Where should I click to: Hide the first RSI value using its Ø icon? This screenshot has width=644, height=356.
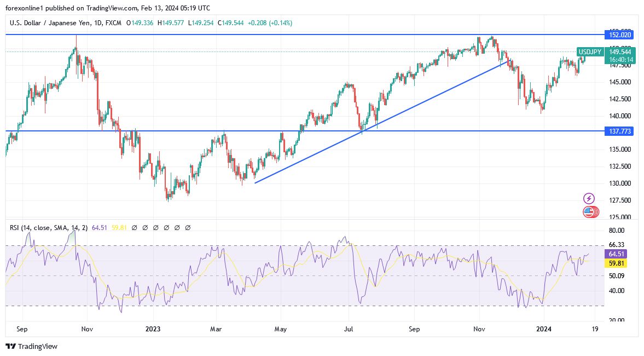point(135,227)
